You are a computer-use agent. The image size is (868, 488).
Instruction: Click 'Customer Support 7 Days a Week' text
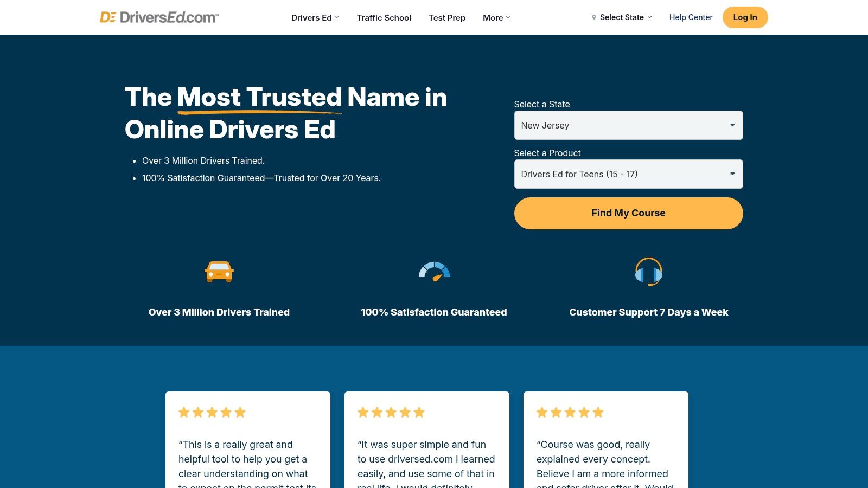click(x=649, y=312)
